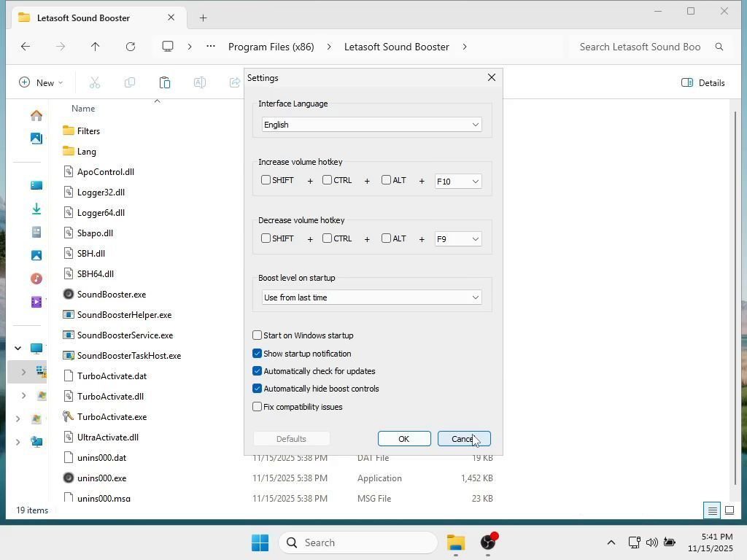Open OBS Studio from the taskbar
The height and width of the screenshot is (560, 747).
coord(488,542)
